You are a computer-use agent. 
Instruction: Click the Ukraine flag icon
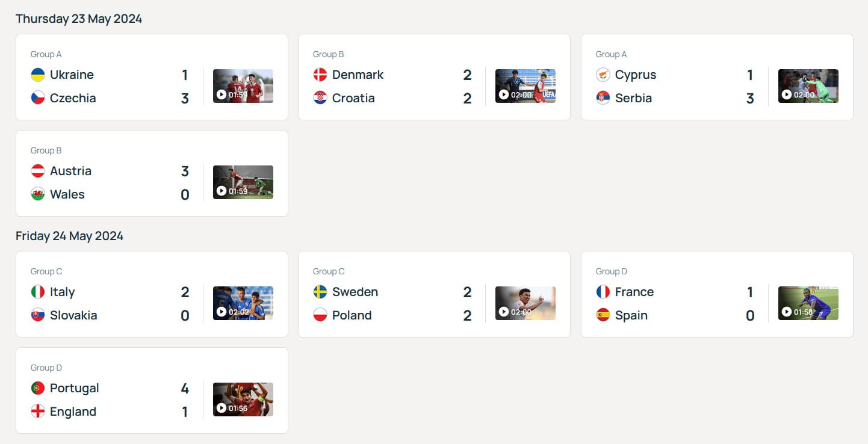point(37,75)
